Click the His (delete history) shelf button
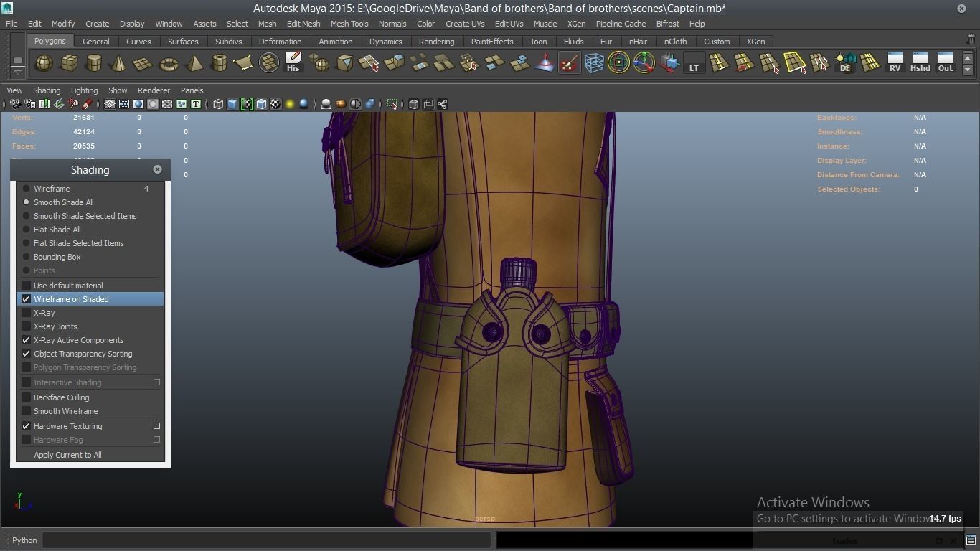The image size is (980, 551). pyautogui.click(x=293, y=62)
